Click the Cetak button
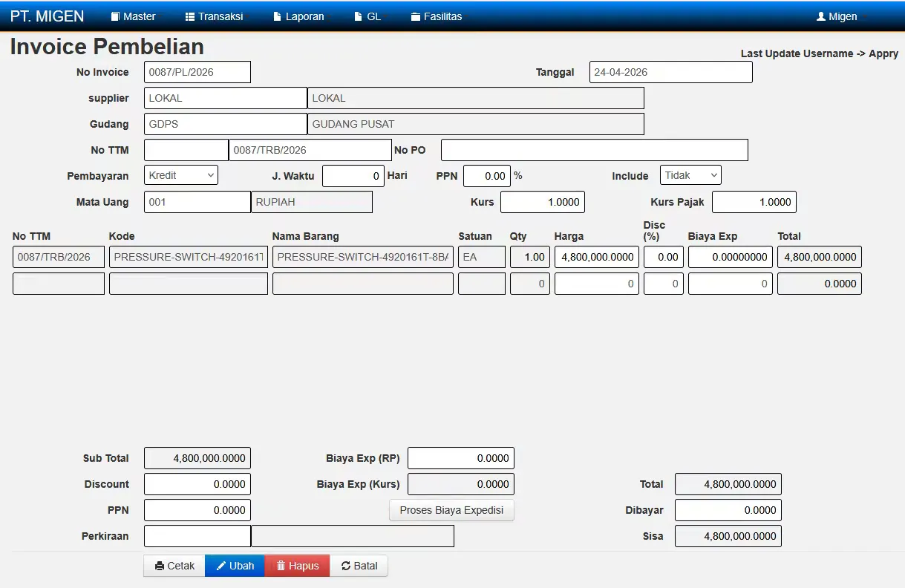 (174, 566)
